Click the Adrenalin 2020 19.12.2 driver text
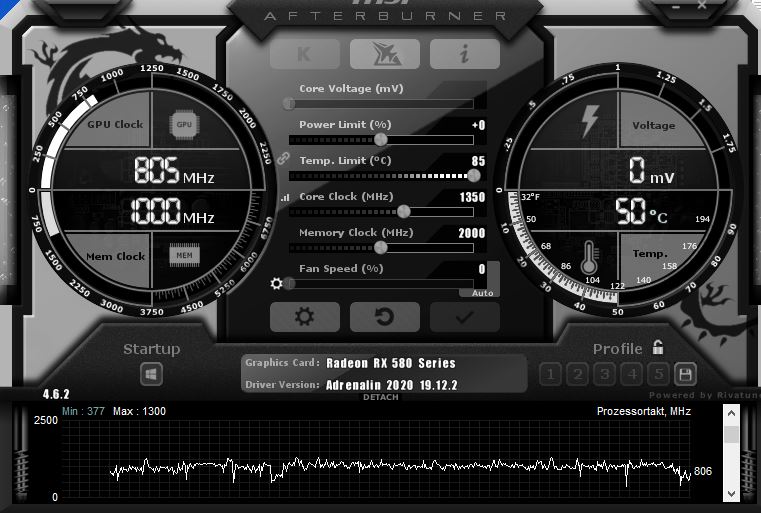Viewport: 761px width, 513px height. [x=392, y=385]
